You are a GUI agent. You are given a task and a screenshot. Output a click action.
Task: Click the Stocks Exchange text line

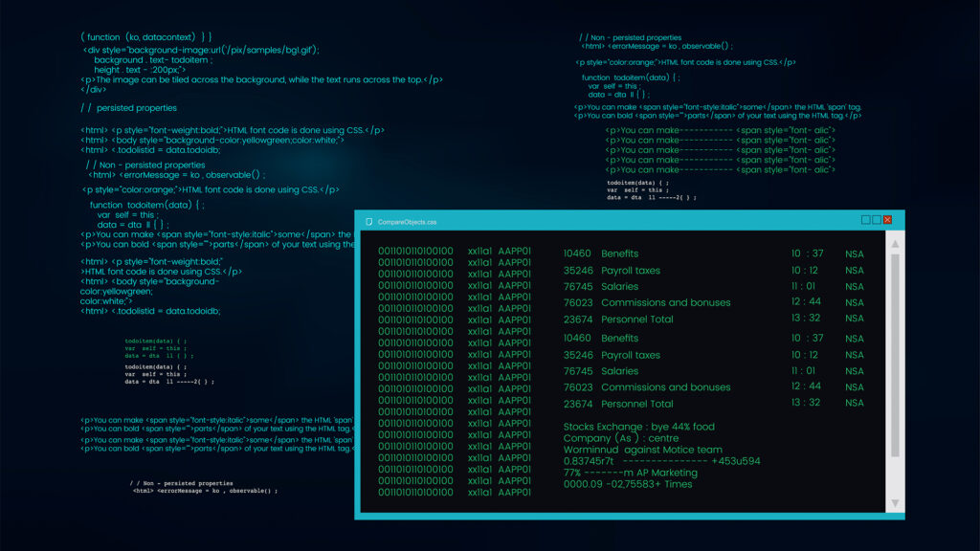tap(638, 427)
